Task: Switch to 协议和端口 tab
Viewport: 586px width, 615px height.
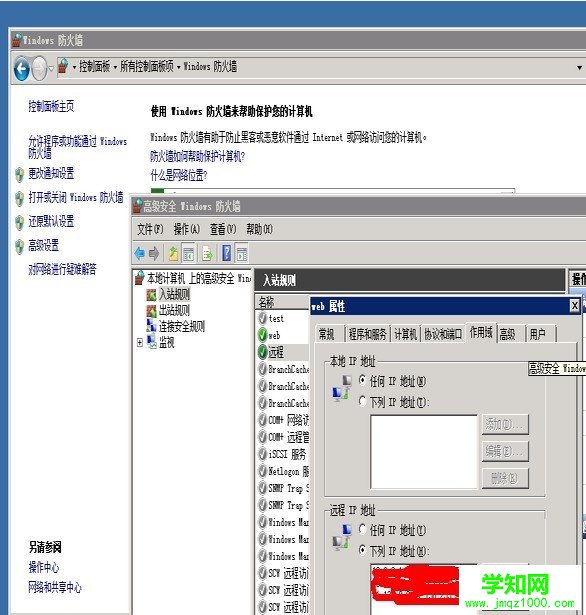Action: (x=443, y=334)
